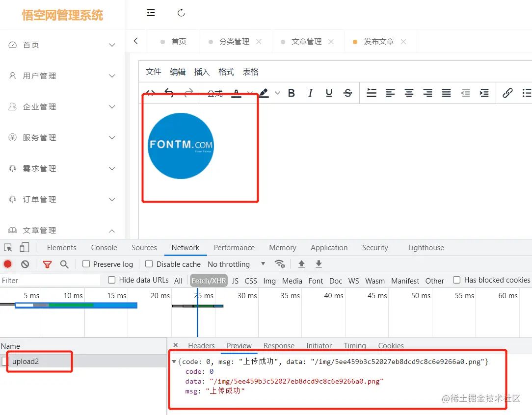
Task: Toggle underline formatting
Action: point(329,93)
